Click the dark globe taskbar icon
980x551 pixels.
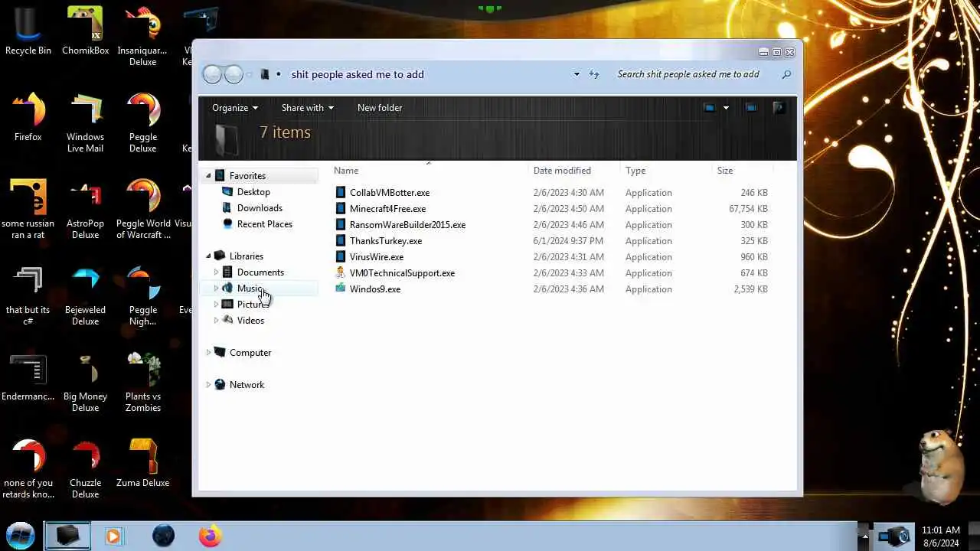click(x=163, y=536)
